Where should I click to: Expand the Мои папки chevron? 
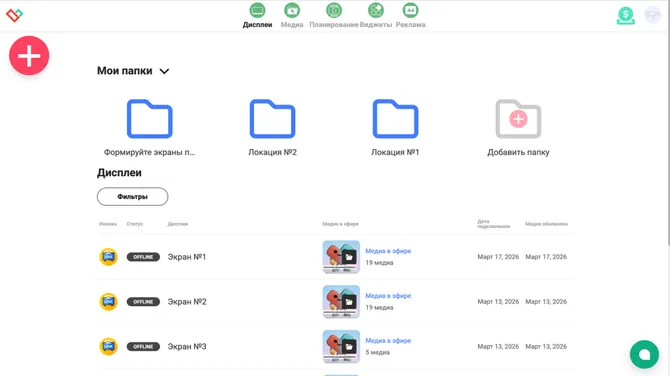(x=165, y=71)
